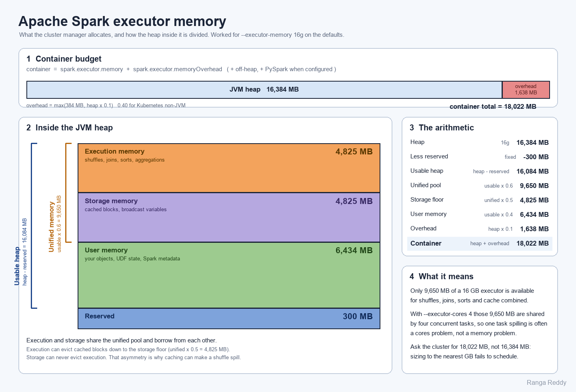The height and width of the screenshot is (392, 576).
Task: Click 'Execution and storage share the unified pool' sentence
Action: (x=122, y=340)
